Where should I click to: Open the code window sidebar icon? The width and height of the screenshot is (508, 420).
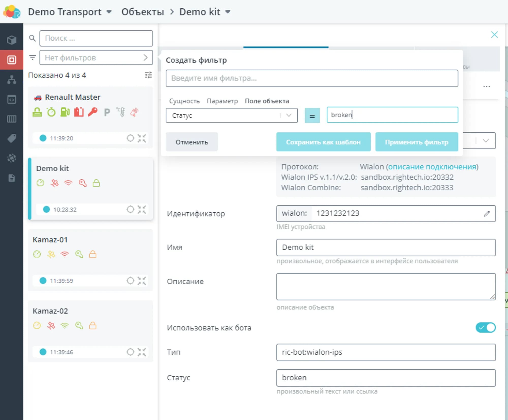pos(11,99)
